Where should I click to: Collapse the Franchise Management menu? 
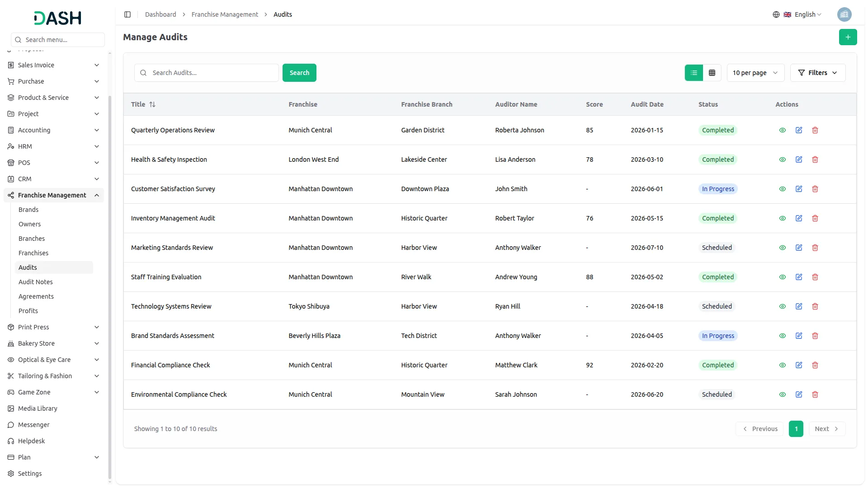coord(54,195)
